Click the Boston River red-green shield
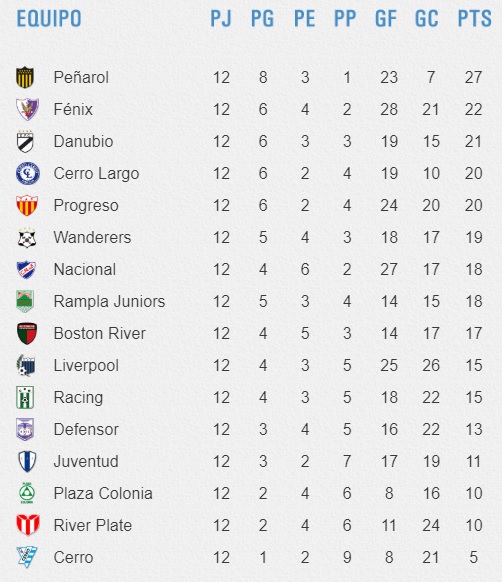 27,333
